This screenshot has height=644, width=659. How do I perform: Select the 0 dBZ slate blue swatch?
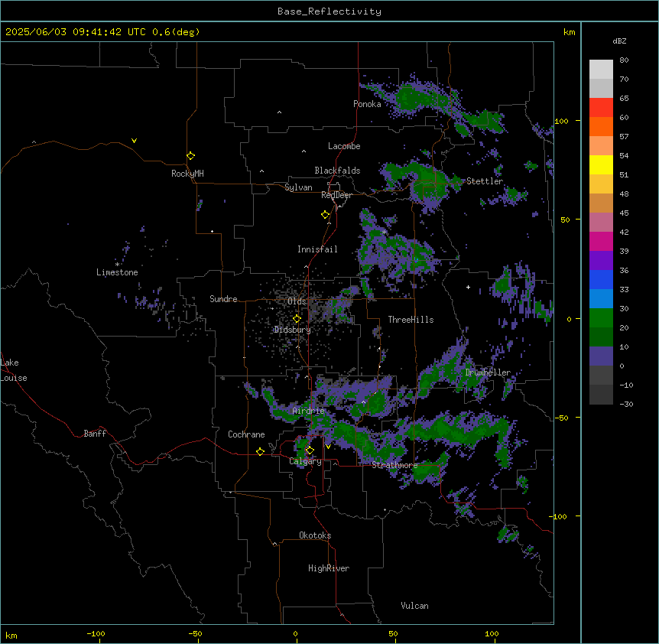click(601, 356)
